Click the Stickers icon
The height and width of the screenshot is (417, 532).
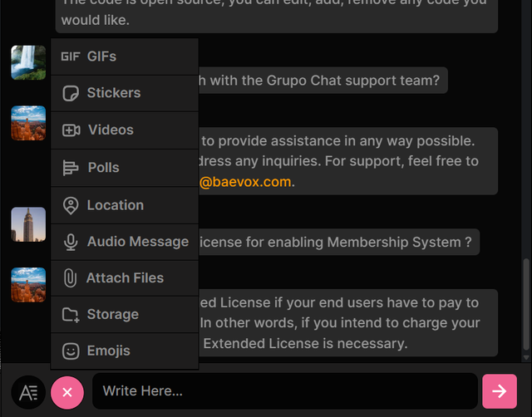71,93
